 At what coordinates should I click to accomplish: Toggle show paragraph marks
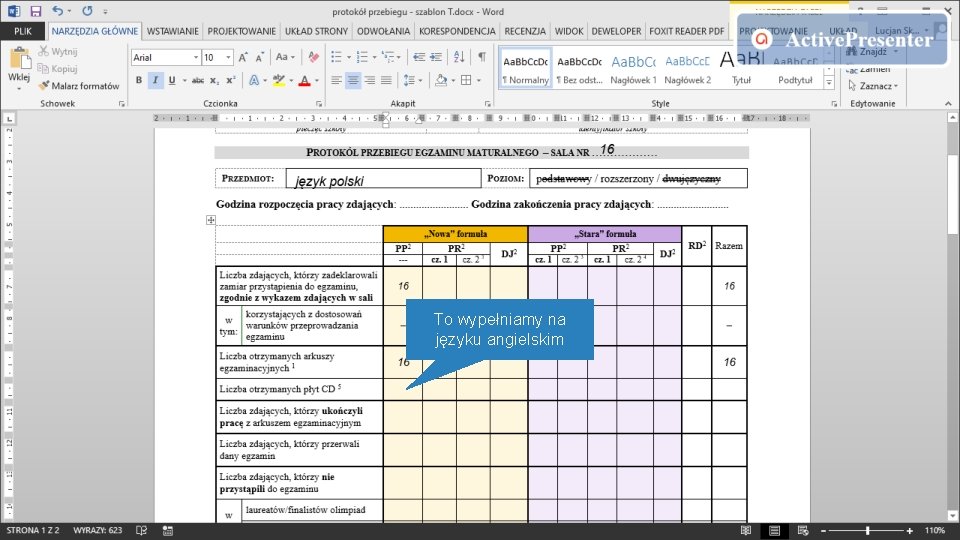482,57
